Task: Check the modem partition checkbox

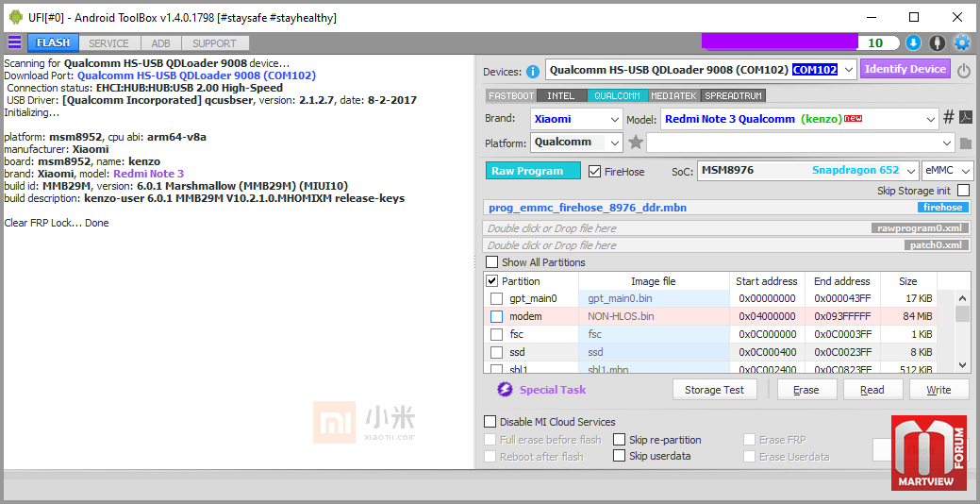Action: (x=495, y=316)
